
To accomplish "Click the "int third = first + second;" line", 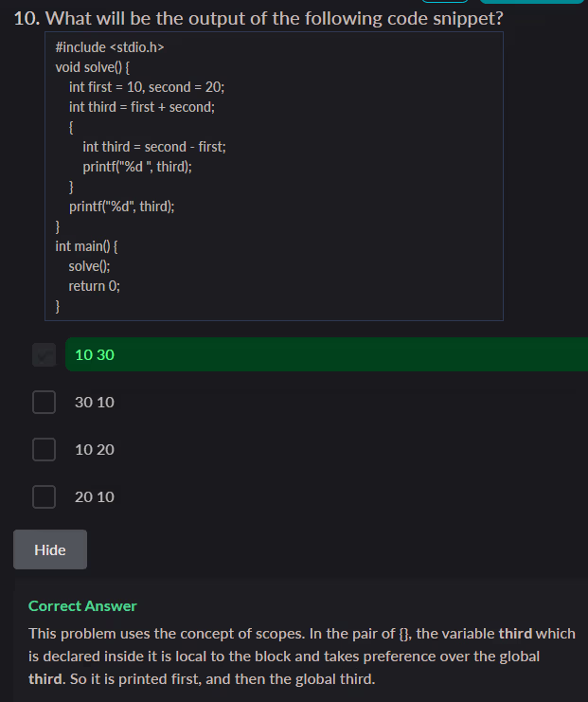I will pos(142,107).
